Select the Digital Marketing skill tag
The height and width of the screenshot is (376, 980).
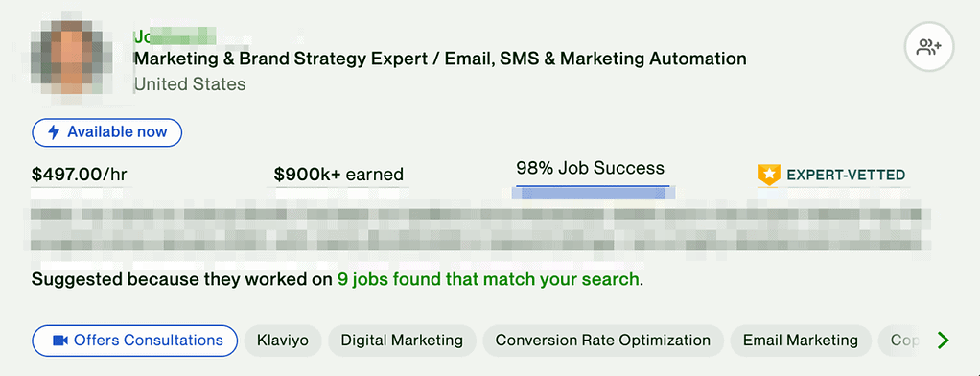(402, 341)
